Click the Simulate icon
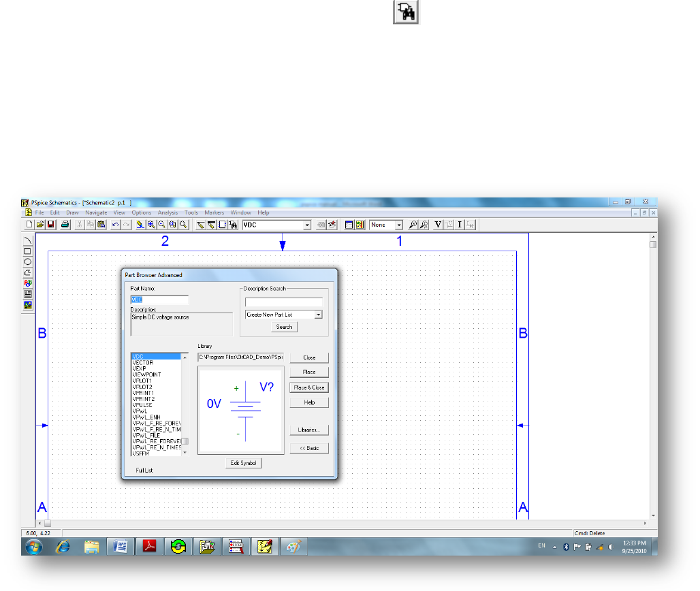The width and height of the screenshot is (700, 591). (x=360, y=225)
